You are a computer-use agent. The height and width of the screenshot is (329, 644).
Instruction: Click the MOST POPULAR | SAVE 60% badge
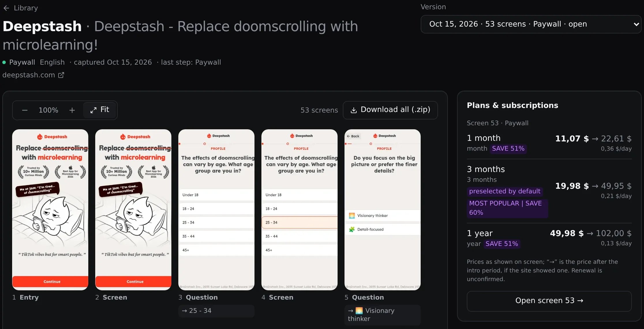(507, 208)
